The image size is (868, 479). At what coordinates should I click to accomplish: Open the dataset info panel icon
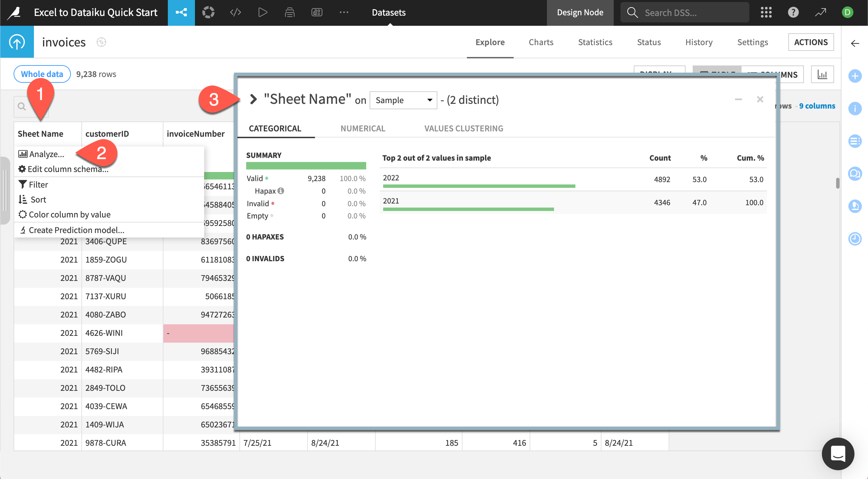point(855,109)
